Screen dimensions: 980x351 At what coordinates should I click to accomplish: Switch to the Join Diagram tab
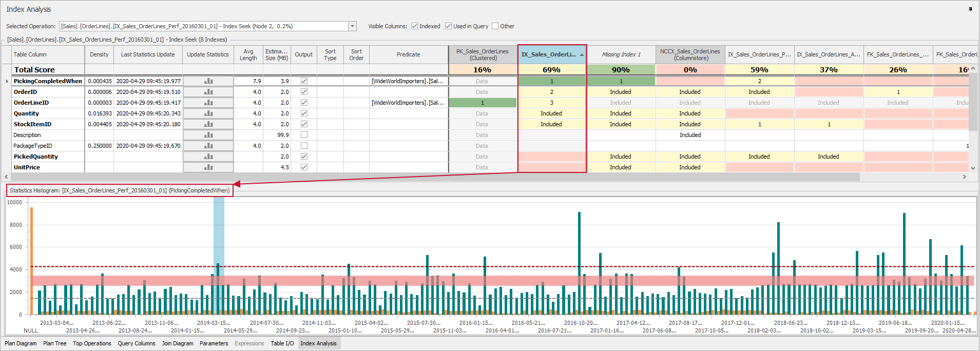[178, 343]
